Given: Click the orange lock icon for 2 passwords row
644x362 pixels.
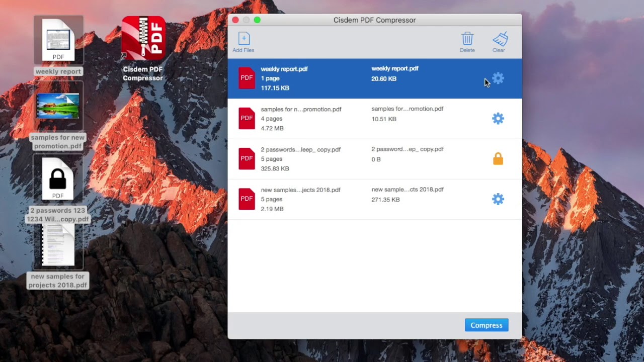Looking at the screenshot, I should pos(498,159).
